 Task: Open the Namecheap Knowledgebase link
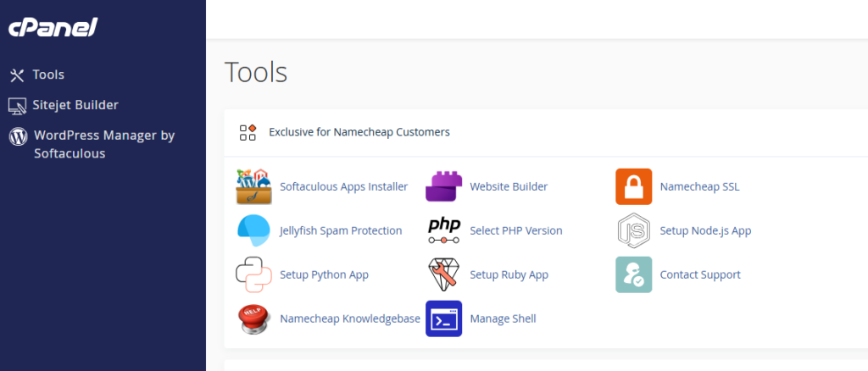[349, 318]
